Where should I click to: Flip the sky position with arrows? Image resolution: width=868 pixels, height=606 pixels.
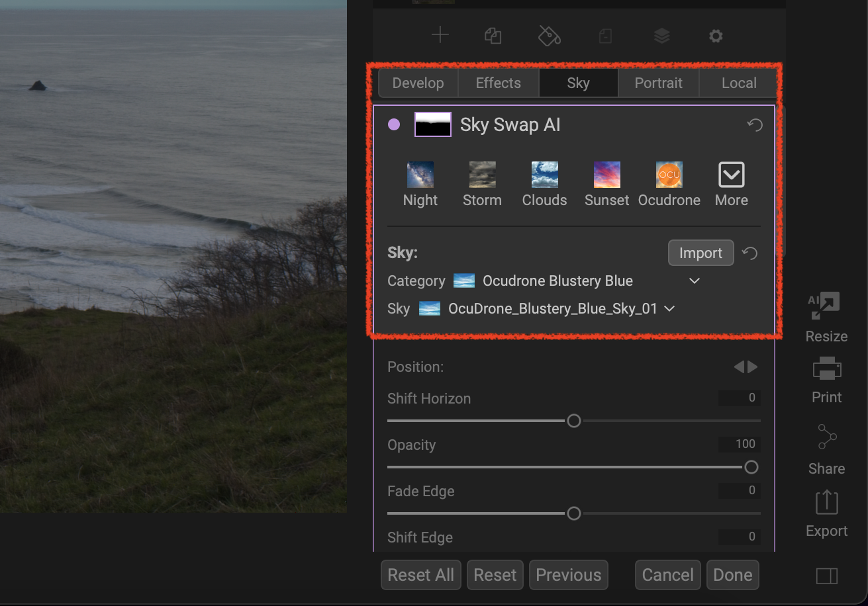pos(746,367)
